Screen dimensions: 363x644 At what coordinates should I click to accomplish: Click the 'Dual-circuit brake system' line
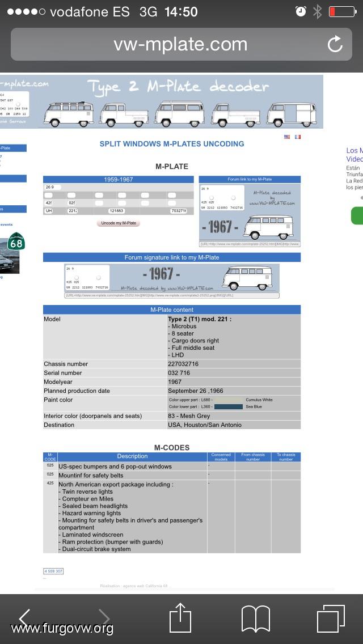[x=95, y=549]
